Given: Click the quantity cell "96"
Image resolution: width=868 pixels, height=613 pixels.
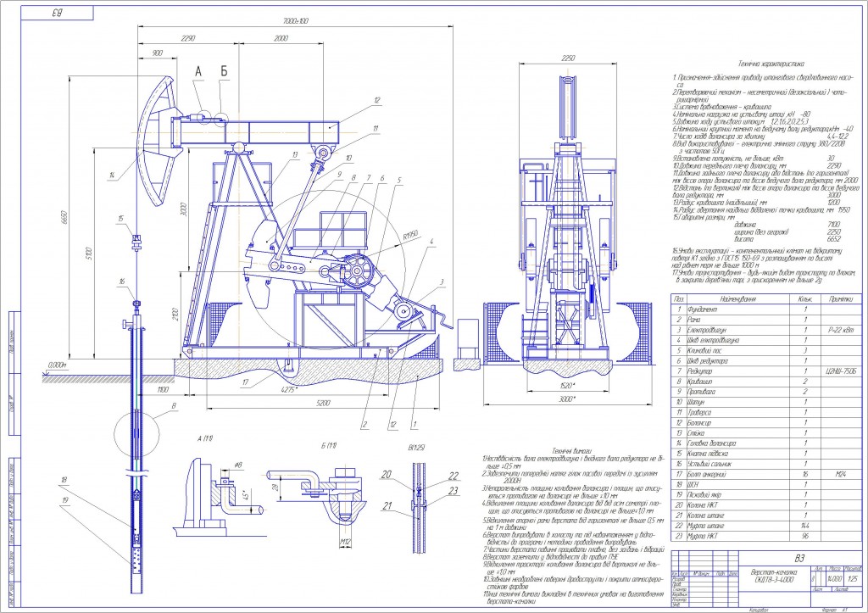Looking at the screenshot, I should click(805, 536).
